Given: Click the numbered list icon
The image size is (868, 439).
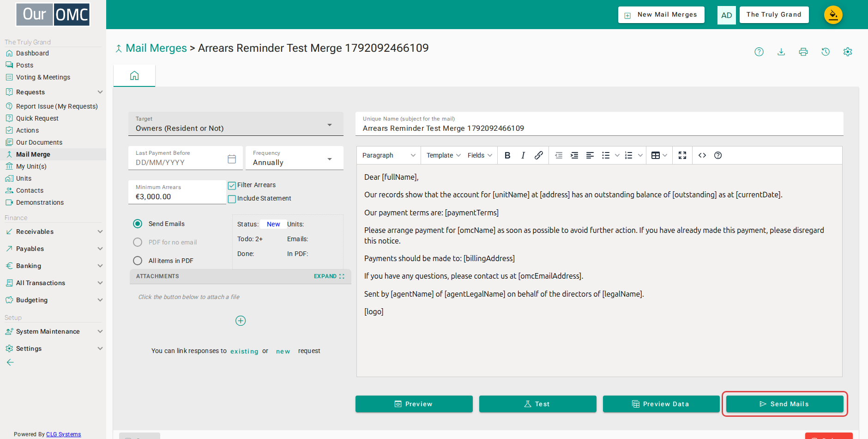Looking at the screenshot, I should pos(628,155).
